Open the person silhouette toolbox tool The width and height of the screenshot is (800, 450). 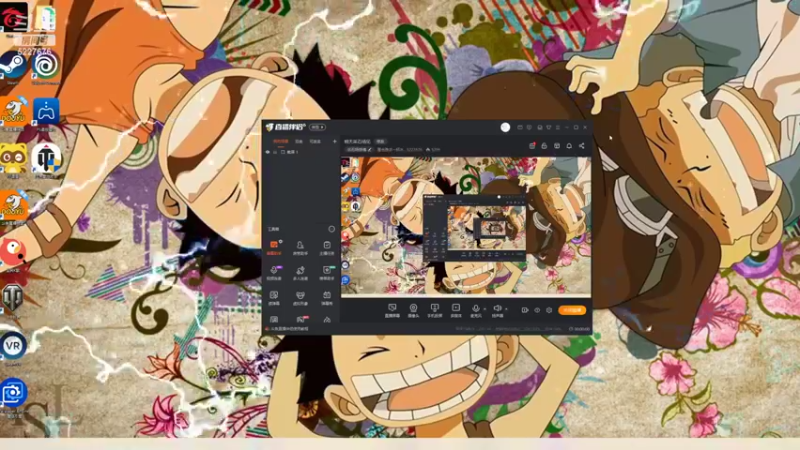click(300, 247)
